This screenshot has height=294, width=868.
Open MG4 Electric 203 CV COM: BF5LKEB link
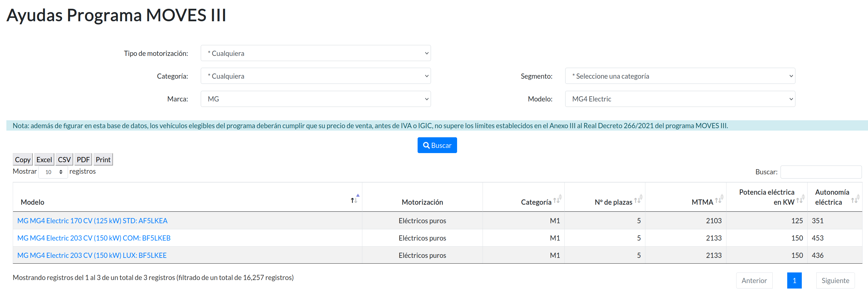click(x=94, y=238)
